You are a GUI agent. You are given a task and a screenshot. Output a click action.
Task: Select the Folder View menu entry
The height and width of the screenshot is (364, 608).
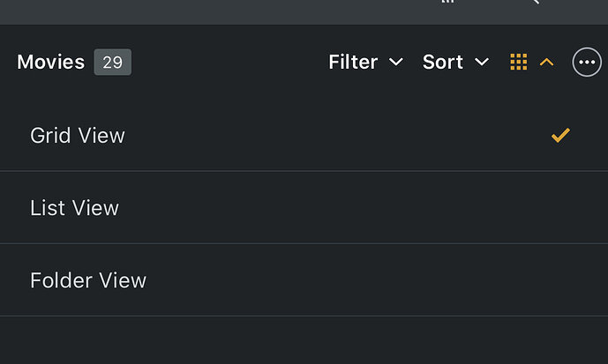click(x=88, y=280)
